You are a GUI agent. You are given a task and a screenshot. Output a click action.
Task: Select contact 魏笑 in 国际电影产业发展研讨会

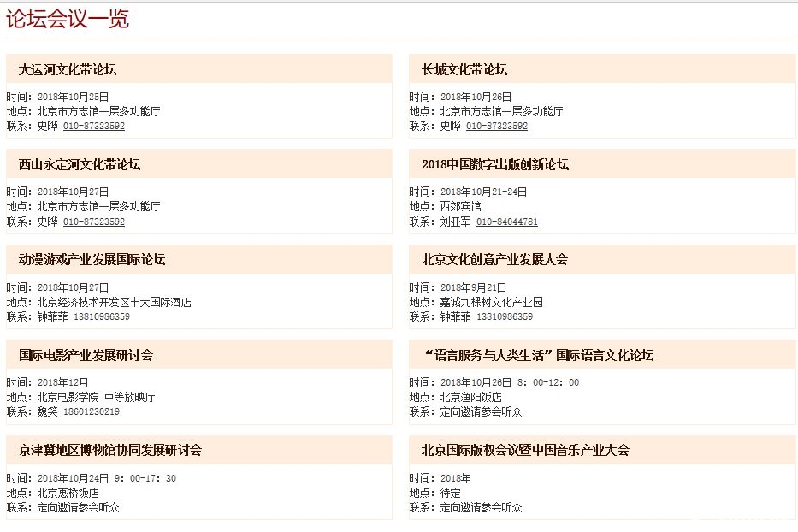[x=50, y=410]
